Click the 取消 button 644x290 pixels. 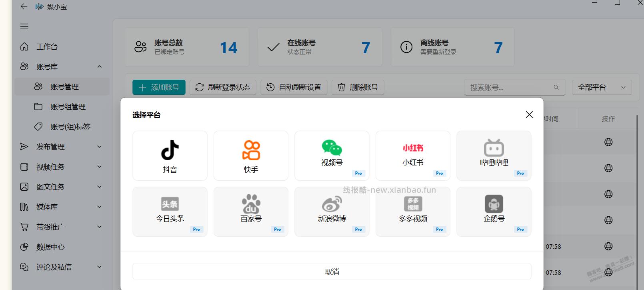(x=332, y=272)
